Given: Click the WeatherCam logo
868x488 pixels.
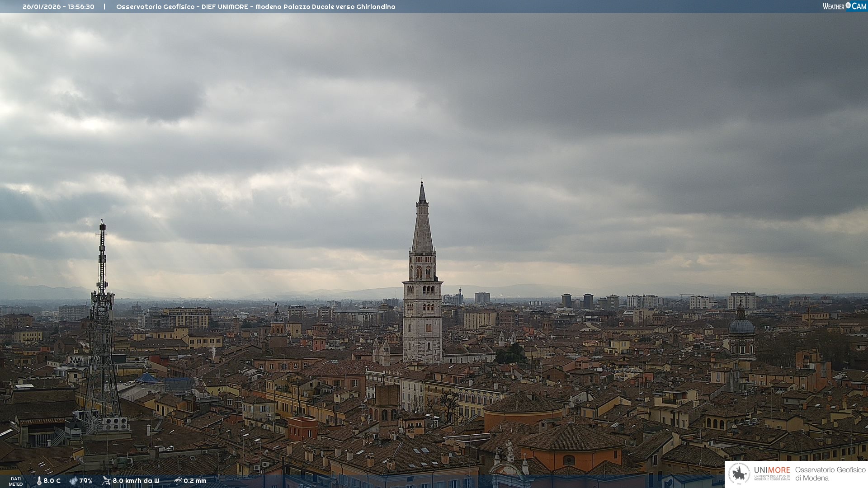Looking at the screenshot, I should [844, 6].
